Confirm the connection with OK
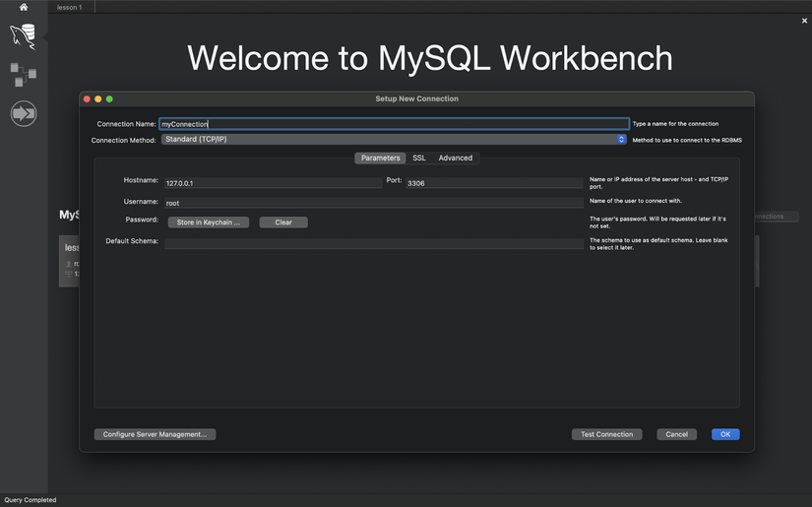This screenshot has width=812, height=507. tap(724, 434)
